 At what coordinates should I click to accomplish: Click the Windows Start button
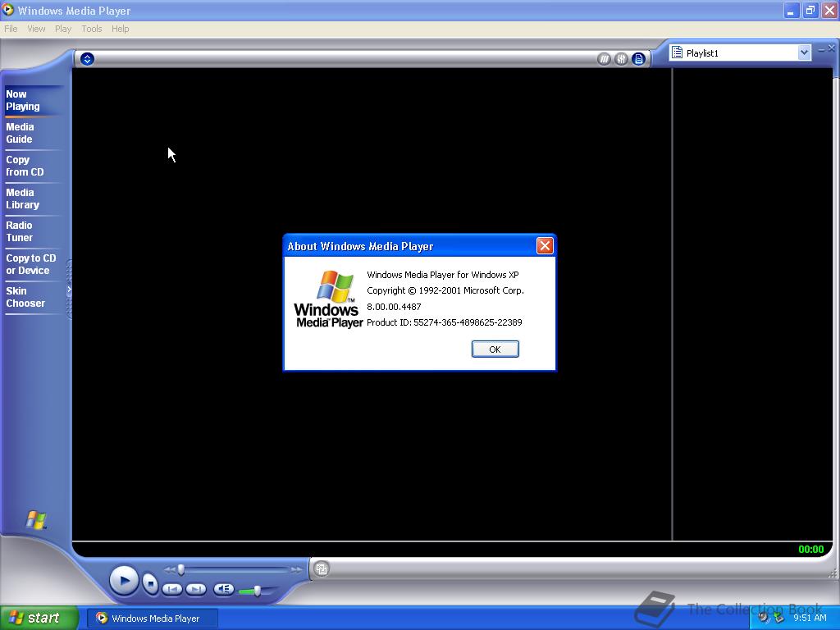point(39,618)
